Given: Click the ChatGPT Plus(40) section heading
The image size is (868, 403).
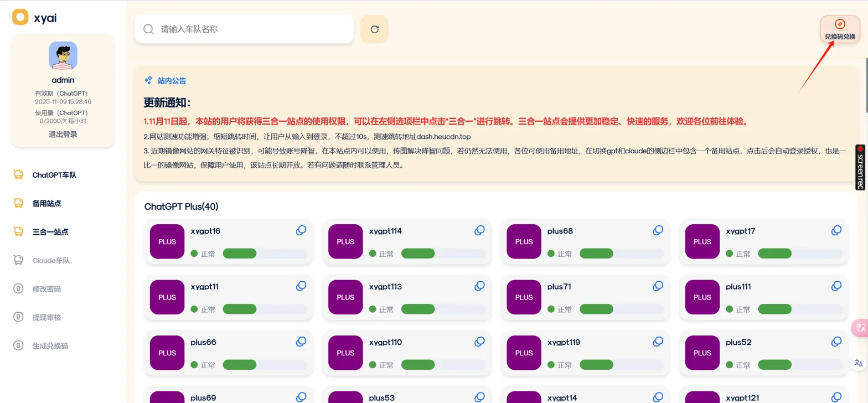Looking at the screenshot, I should click(x=182, y=206).
